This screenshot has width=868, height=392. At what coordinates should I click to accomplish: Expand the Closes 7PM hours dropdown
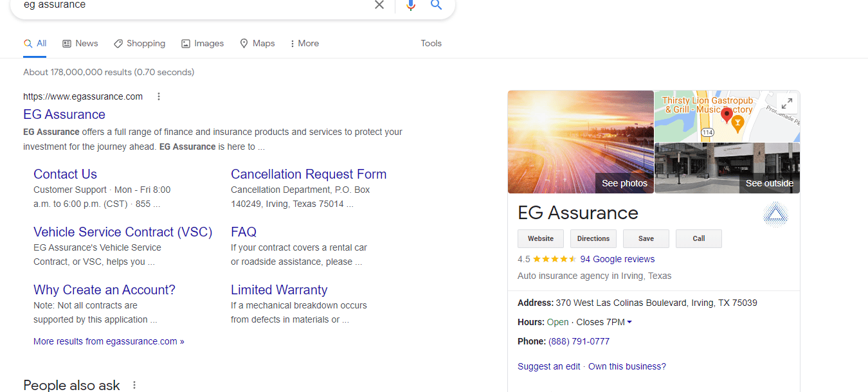[x=604, y=322]
